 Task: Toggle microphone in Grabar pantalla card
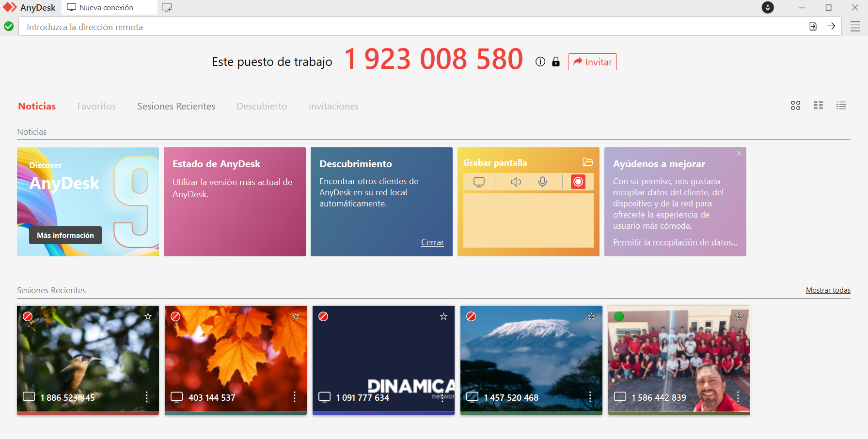pyautogui.click(x=542, y=182)
